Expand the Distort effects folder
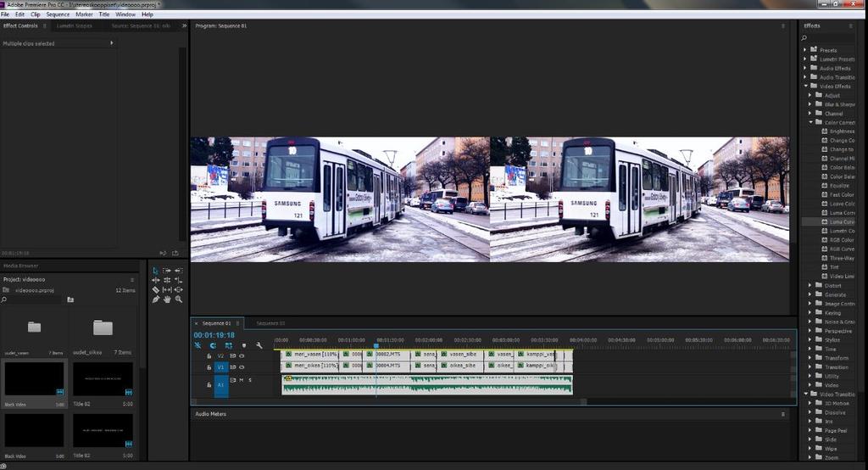Image resolution: width=868 pixels, height=470 pixels. click(x=810, y=285)
